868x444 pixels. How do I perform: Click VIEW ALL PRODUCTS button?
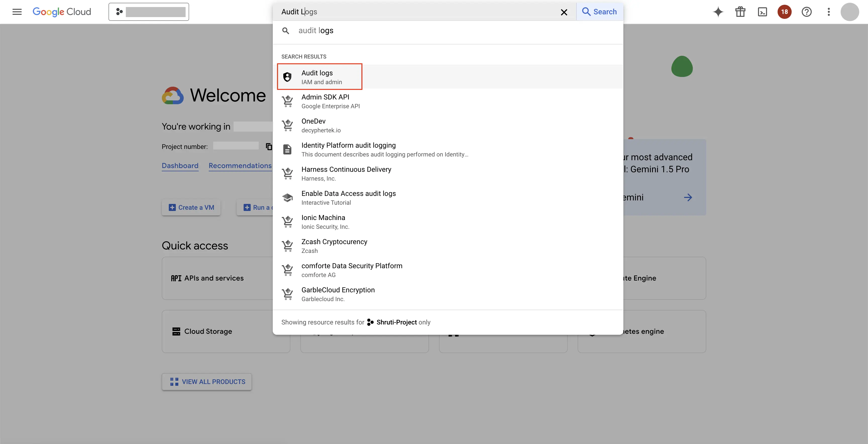207,382
